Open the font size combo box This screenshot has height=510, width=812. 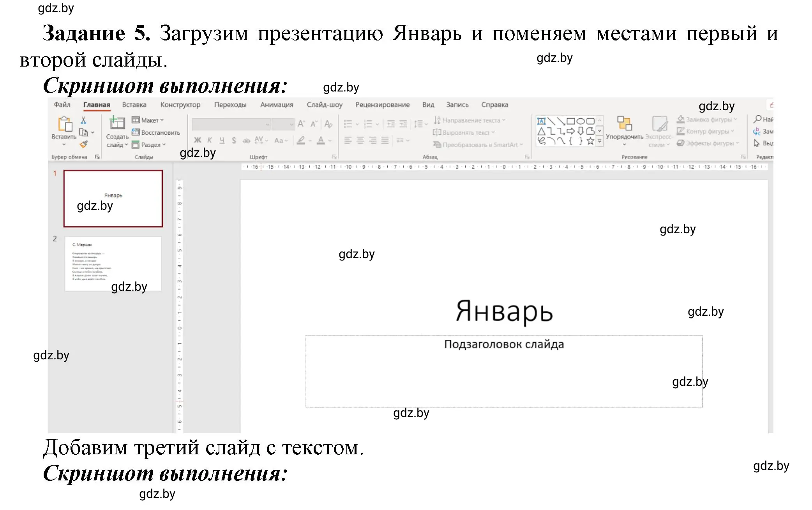click(283, 124)
